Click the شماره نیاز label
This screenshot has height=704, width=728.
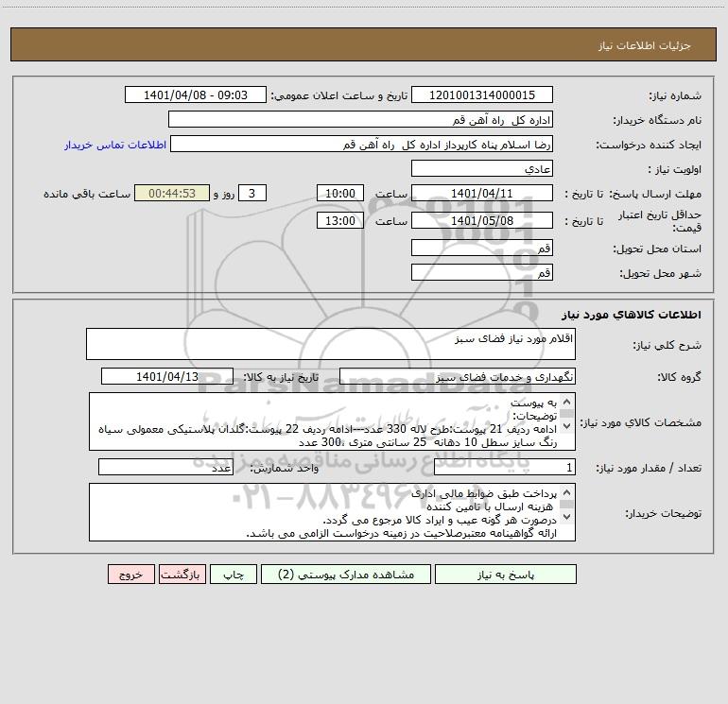(x=675, y=96)
